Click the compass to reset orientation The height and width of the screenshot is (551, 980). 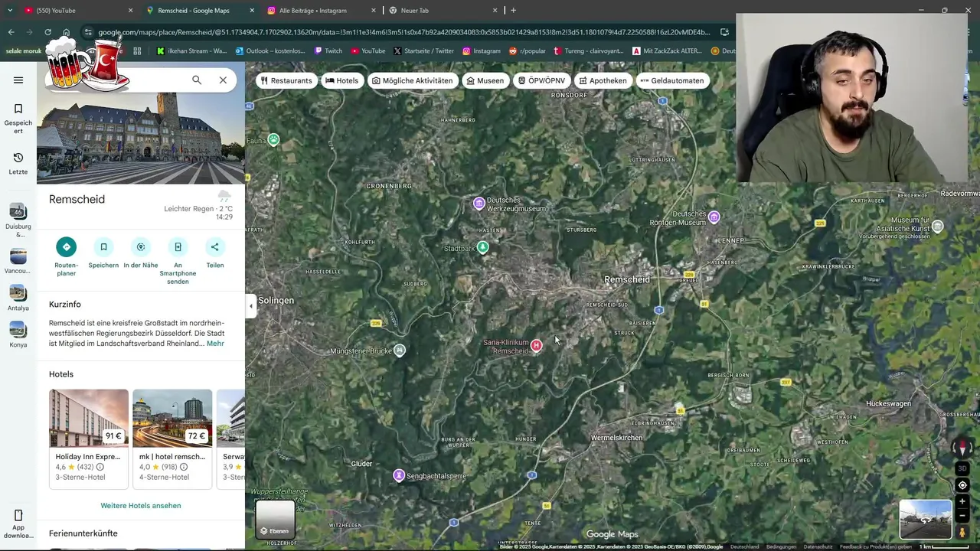click(x=963, y=448)
